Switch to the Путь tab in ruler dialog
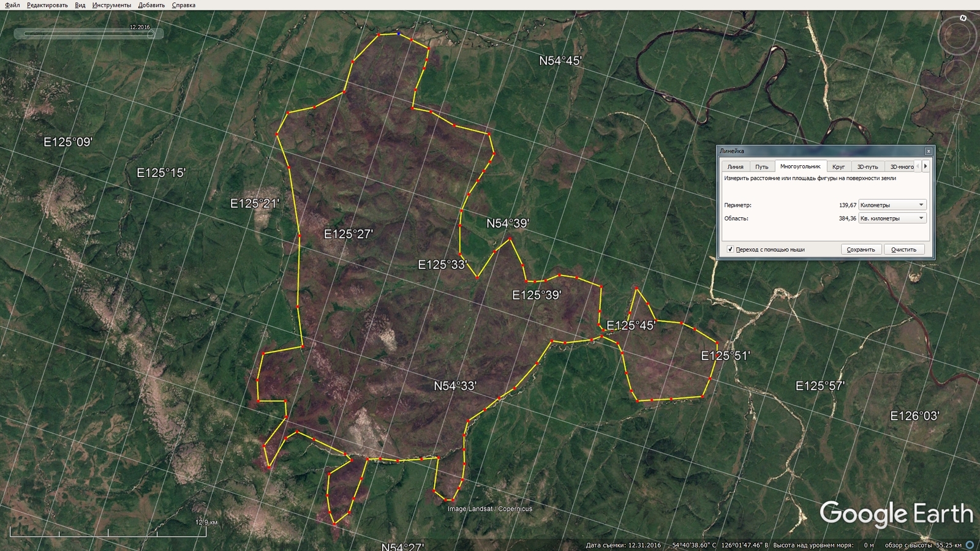This screenshot has width=980, height=551. click(x=761, y=167)
